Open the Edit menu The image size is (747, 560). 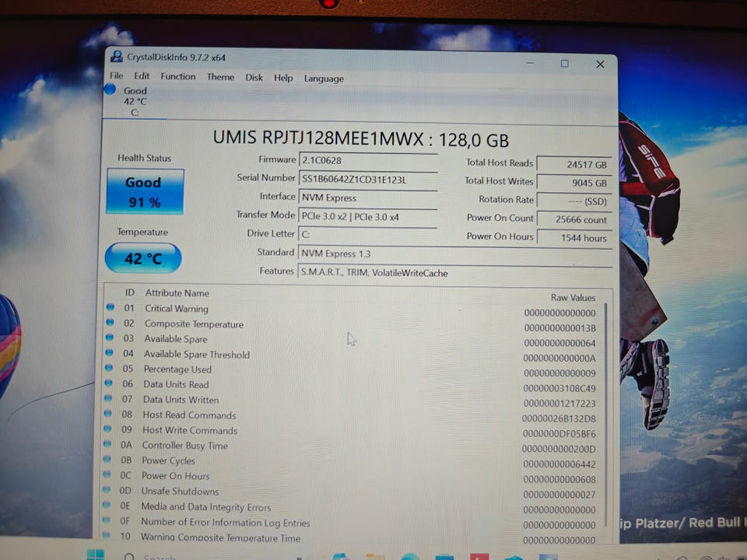[x=142, y=75]
